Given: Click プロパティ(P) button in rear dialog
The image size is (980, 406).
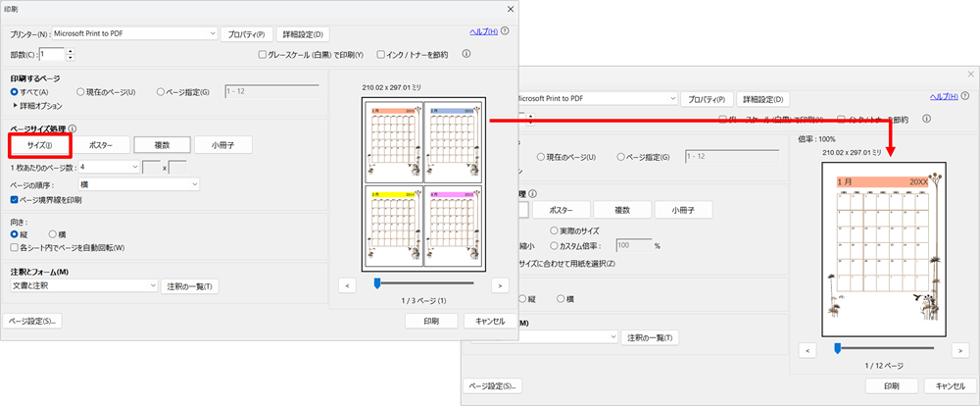Looking at the screenshot, I should tap(707, 99).
